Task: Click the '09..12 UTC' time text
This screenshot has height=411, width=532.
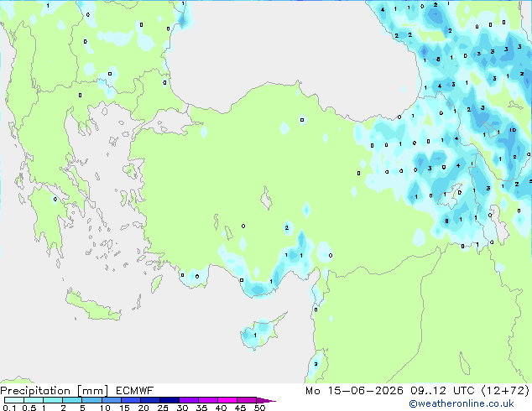Action: (442, 391)
